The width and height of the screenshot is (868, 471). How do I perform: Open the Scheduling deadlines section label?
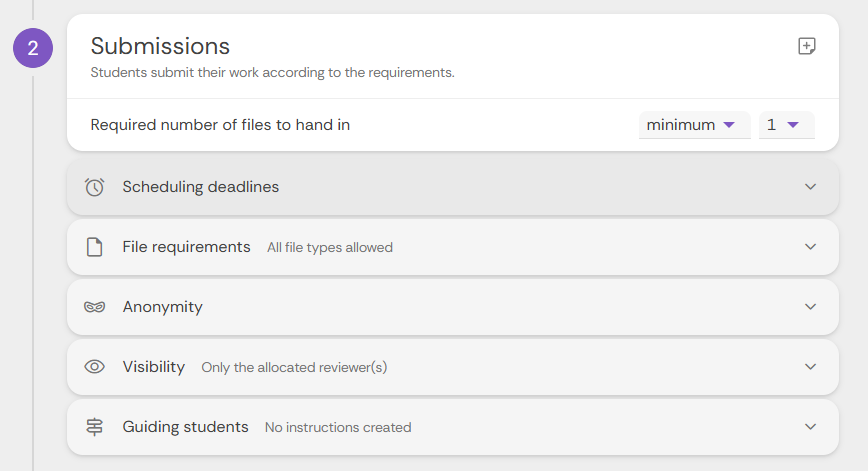click(200, 187)
